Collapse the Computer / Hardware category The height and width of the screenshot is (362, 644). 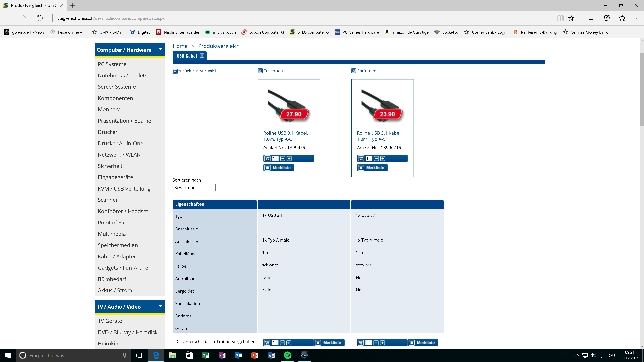[160, 49]
